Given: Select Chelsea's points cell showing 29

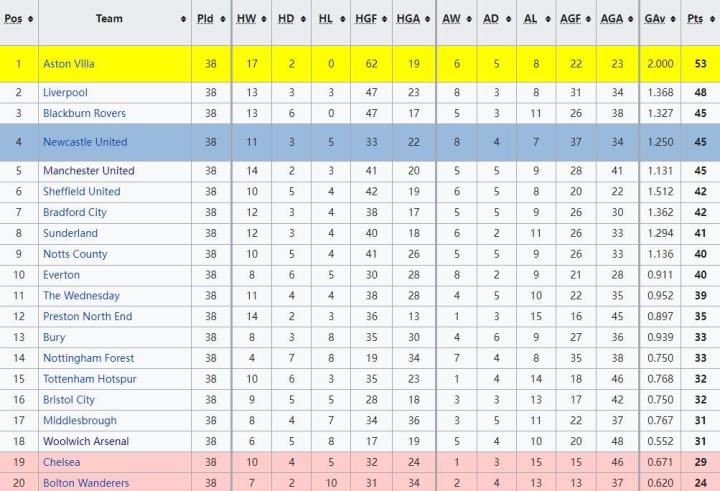Looking at the screenshot, I should point(700,462).
